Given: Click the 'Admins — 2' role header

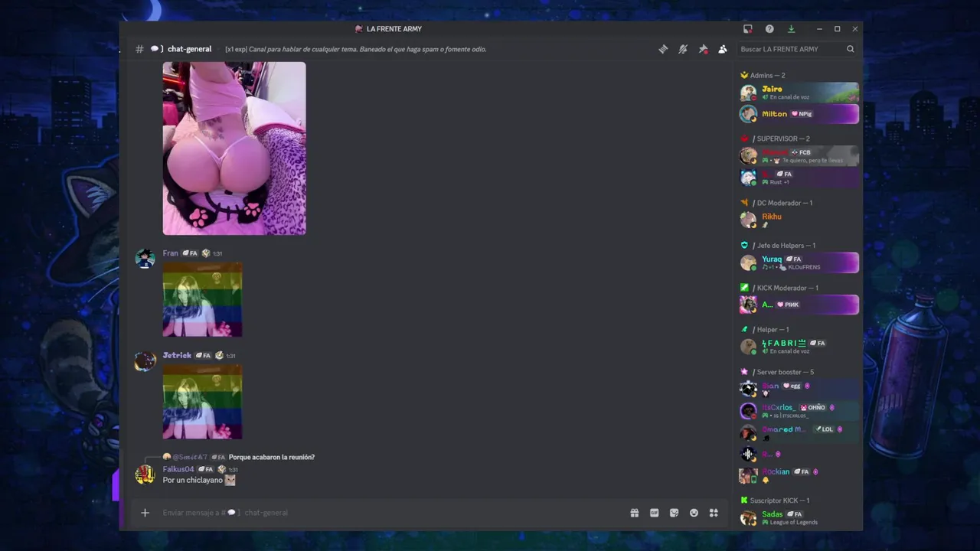Looking at the screenshot, I should [767, 75].
